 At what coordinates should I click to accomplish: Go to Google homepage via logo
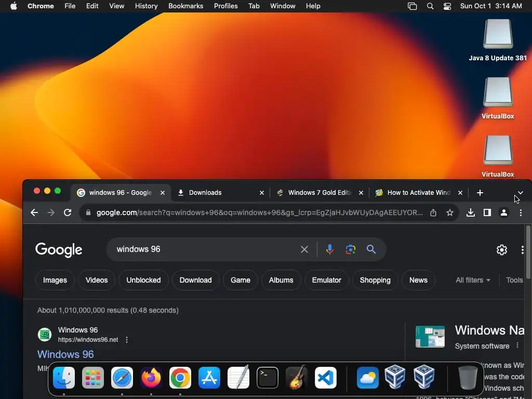[x=59, y=250]
